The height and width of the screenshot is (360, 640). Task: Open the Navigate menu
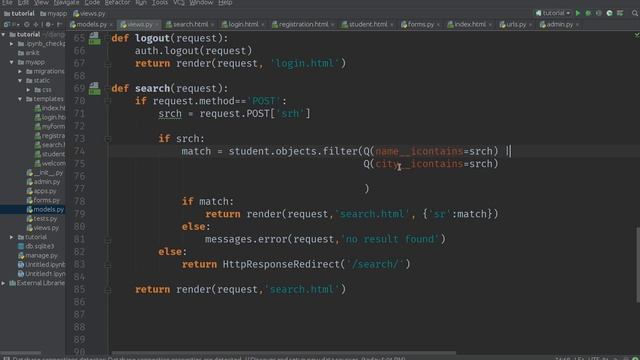(67, 2)
